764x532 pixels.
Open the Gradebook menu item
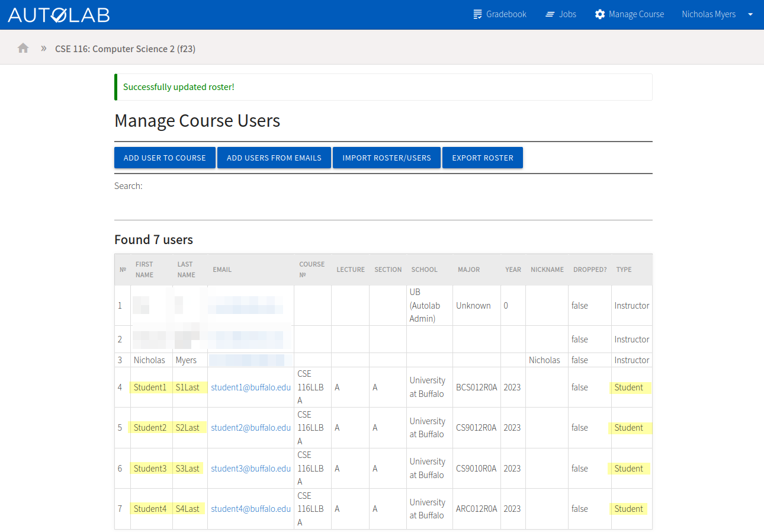pyautogui.click(x=500, y=14)
